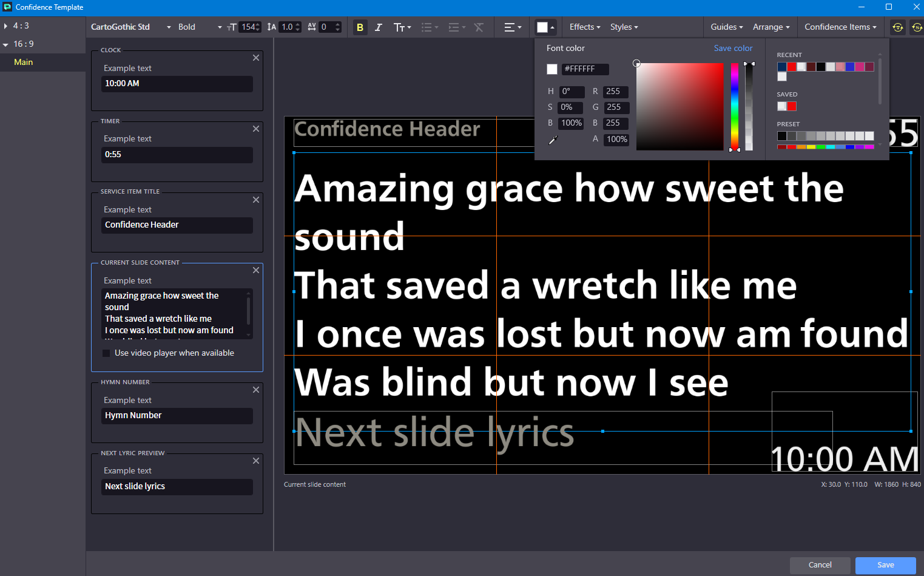This screenshot has height=576, width=924.
Task: Click the H hue value field
Action: point(572,92)
